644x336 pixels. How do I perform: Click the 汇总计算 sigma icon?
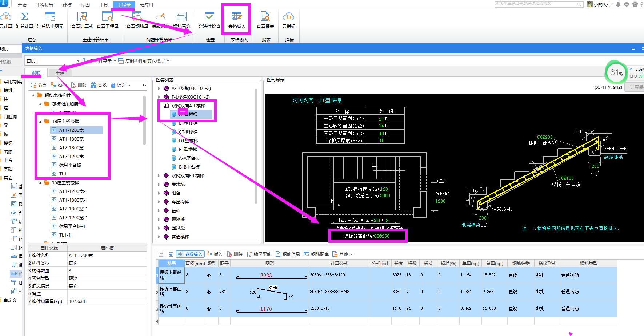[x=25, y=17]
